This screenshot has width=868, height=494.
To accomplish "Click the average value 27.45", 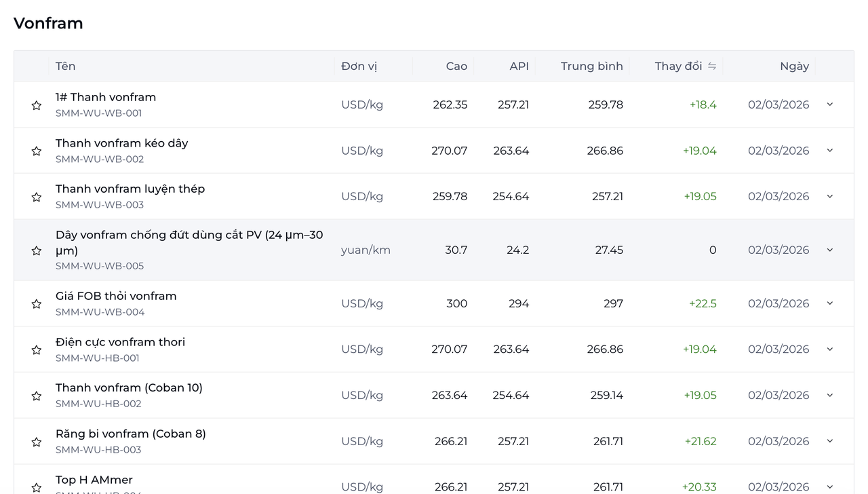I will 609,250.
